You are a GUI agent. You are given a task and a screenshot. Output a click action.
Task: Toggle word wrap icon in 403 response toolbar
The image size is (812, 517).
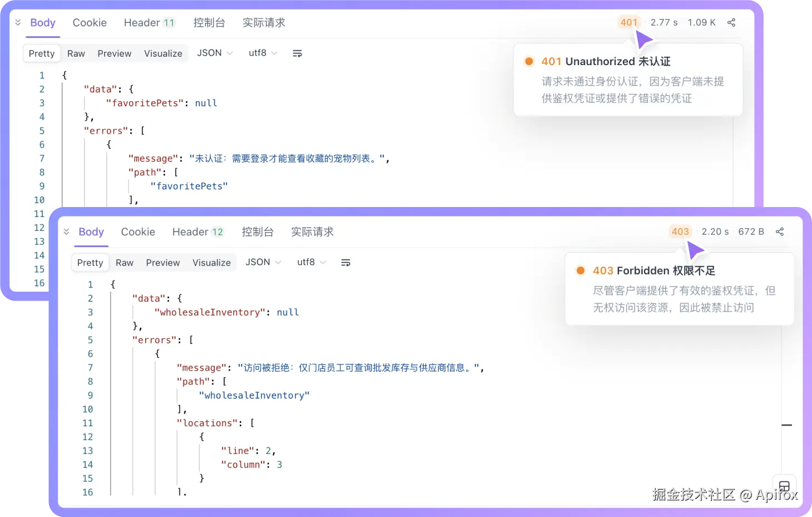pyautogui.click(x=346, y=263)
